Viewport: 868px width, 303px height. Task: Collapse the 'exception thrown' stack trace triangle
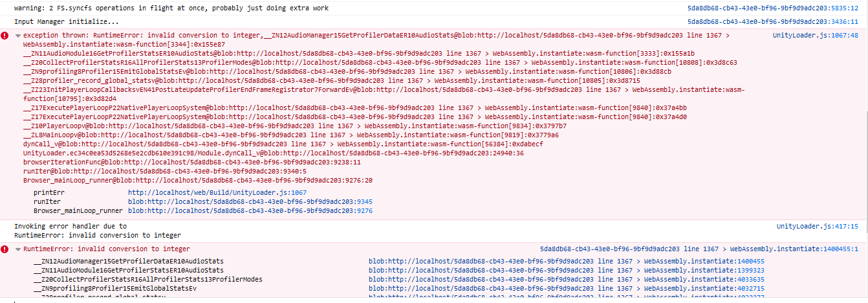pyautogui.click(x=17, y=35)
